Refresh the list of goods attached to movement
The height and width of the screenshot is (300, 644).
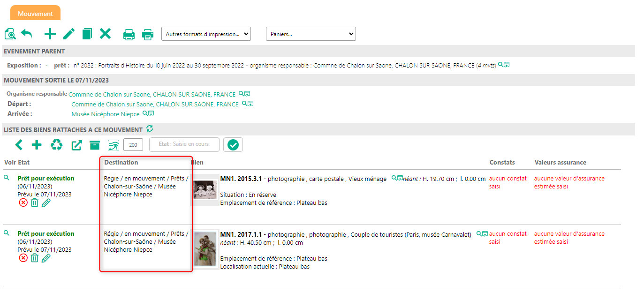click(150, 129)
